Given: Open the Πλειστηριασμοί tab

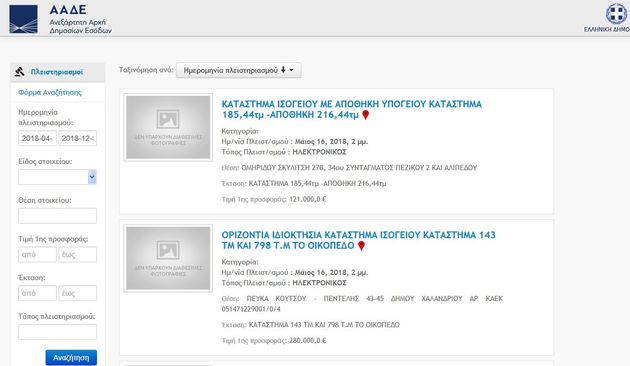Looking at the screenshot, I should click(x=57, y=72).
